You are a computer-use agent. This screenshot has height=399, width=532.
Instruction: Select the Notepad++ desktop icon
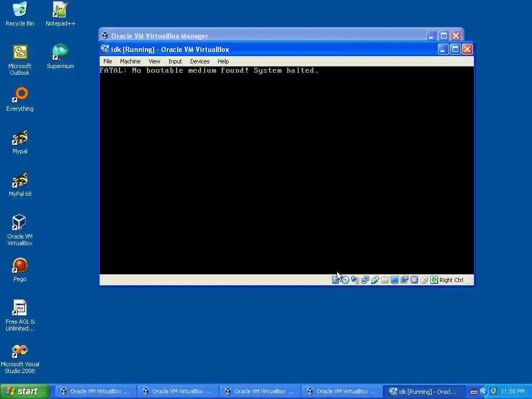[x=60, y=14]
